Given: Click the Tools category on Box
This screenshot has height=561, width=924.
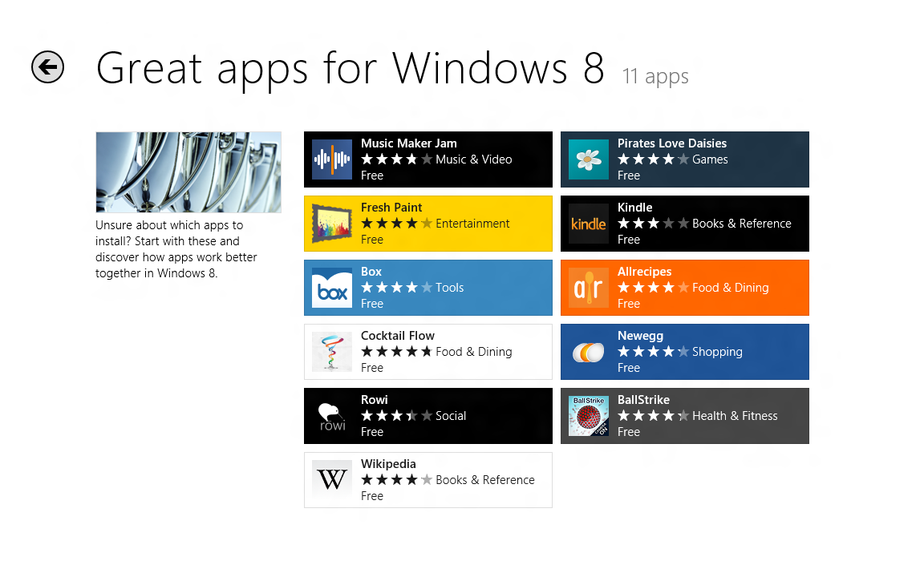Looking at the screenshot, I should click(450, 288).
